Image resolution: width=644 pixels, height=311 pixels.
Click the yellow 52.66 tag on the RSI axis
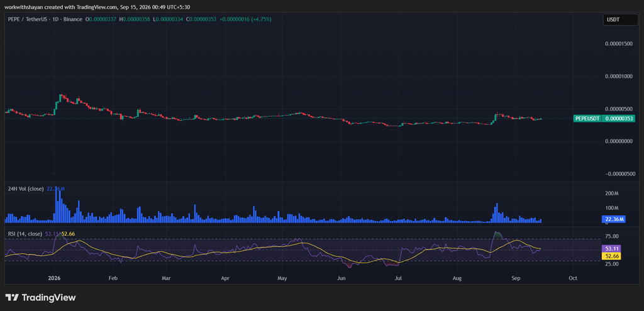point(611,256)
